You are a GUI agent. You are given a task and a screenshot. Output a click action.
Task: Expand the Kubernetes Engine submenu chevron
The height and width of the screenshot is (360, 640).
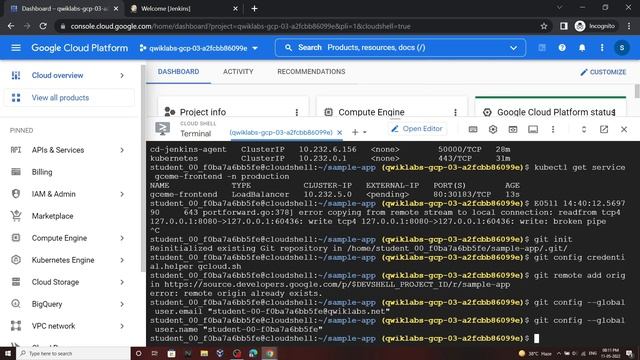[x=122, y=260]
